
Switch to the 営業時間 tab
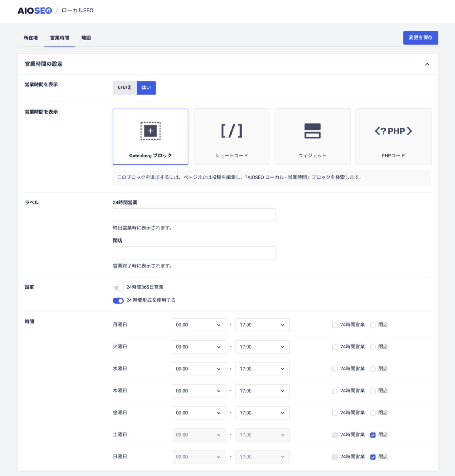coord(59,38)
